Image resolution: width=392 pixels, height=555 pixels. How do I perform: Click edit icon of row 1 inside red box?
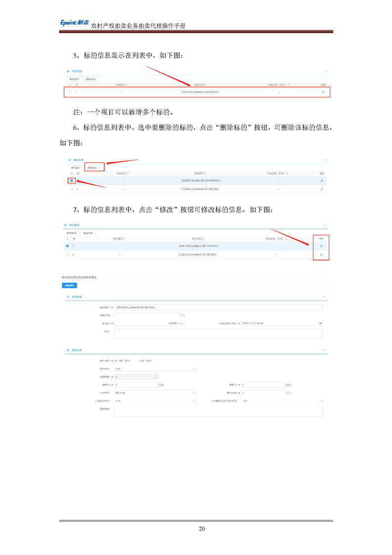(x=321, y=246)
